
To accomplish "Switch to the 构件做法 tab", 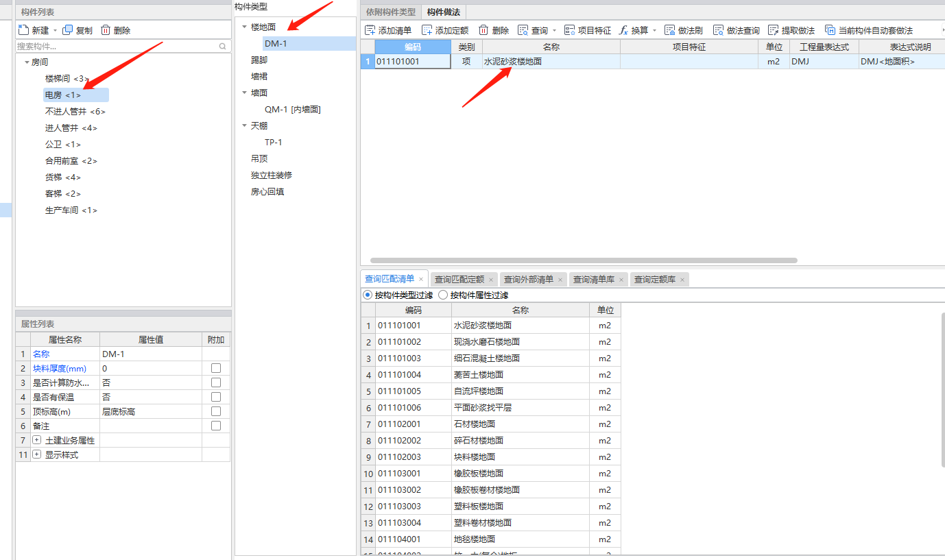I will pyautogui.click(x=444, y=12).
